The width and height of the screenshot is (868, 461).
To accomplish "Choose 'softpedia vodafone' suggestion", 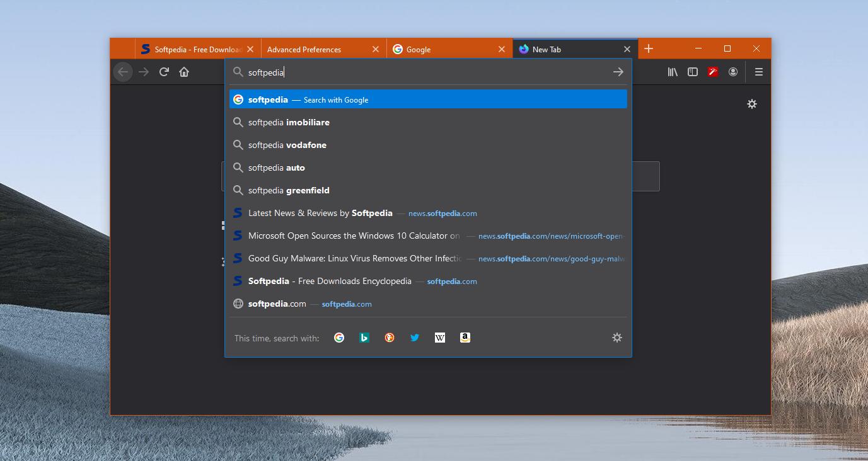I will 428,145.
